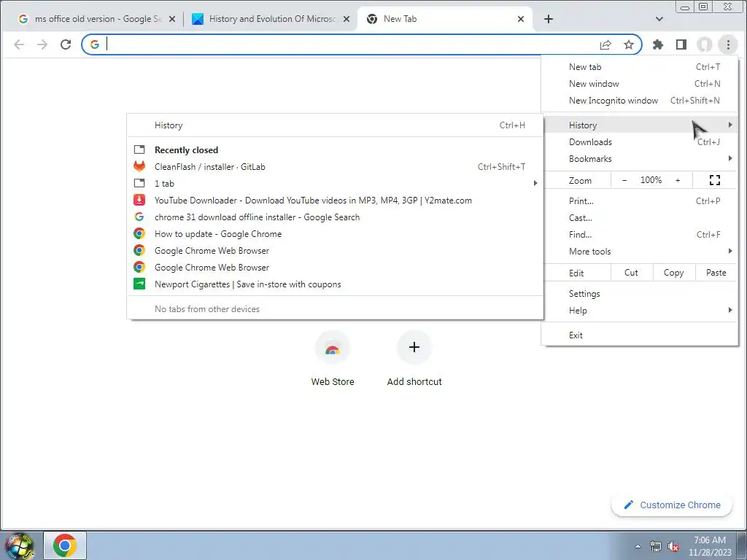Image resolution: width=747 pixels, height=560 pixels.
Task: Open Settings from the menu
Action: click(x=639, y=294)
